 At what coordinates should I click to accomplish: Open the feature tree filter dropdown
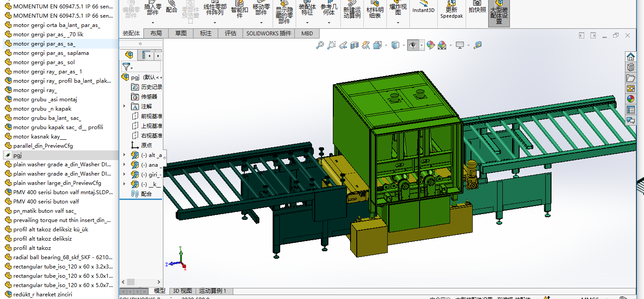[127, 67]
